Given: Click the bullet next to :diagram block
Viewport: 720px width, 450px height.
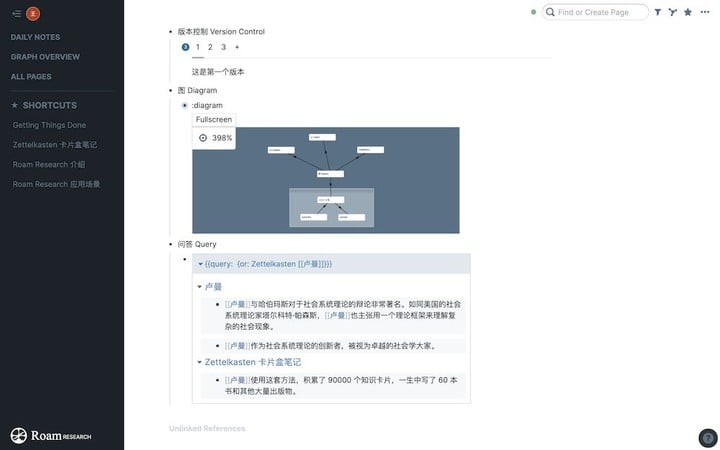Looking at the screenshot, I should 185,105.
